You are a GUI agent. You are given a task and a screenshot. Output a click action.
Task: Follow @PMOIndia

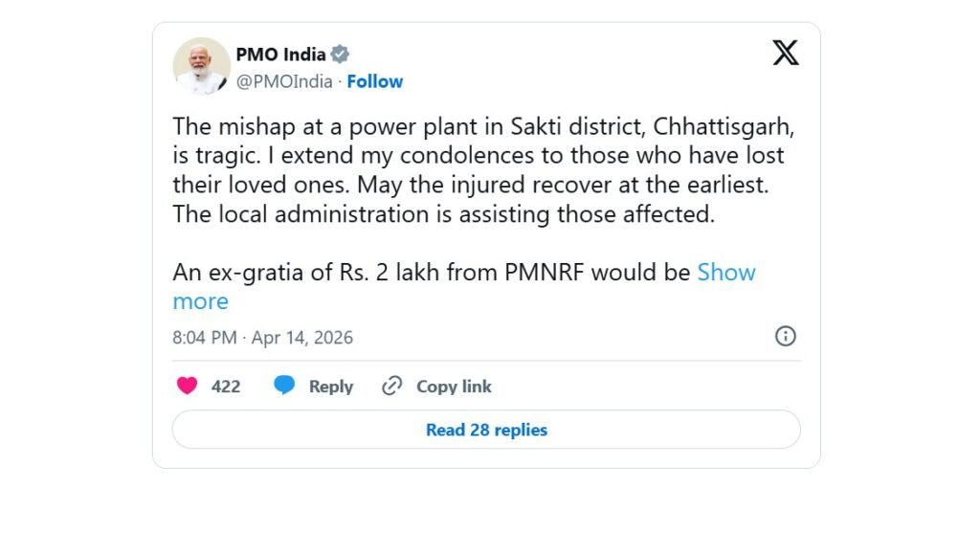click(374, 81)
